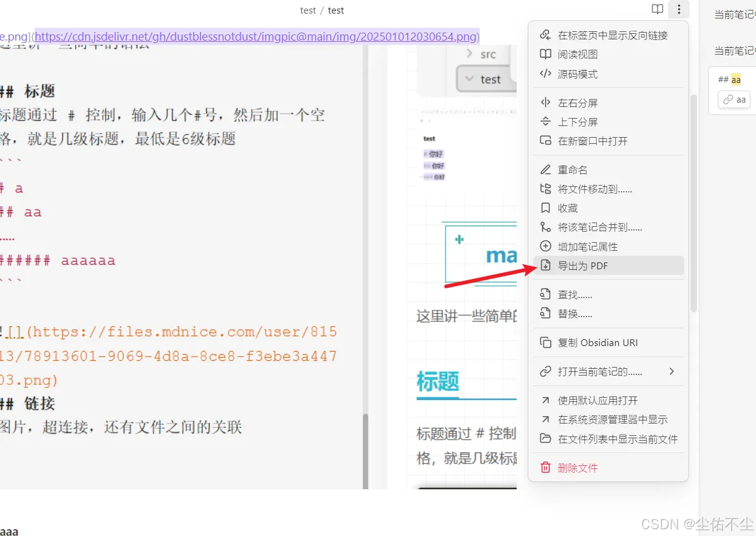Click replace icon beside 替换
Screen dimensions: 756x536
545,313
